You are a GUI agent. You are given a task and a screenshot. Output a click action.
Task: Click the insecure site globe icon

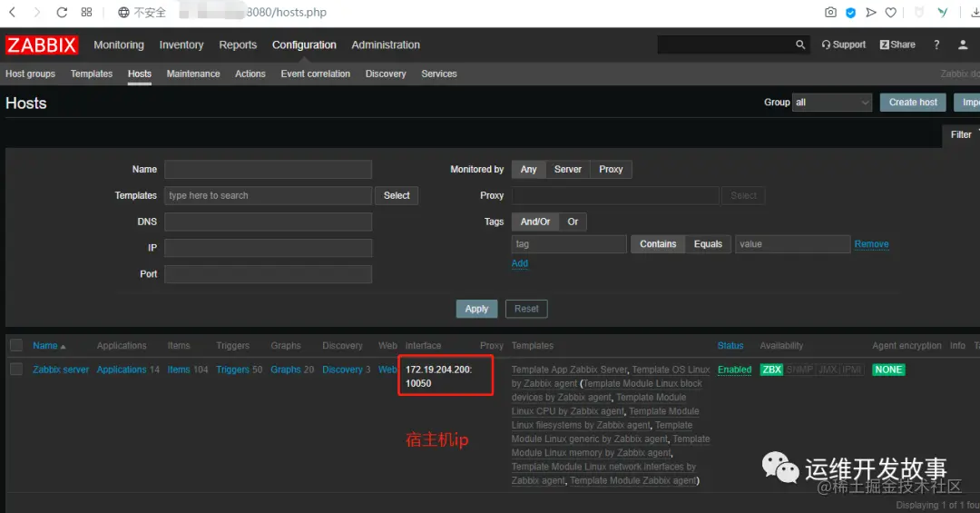click(123, 13)
